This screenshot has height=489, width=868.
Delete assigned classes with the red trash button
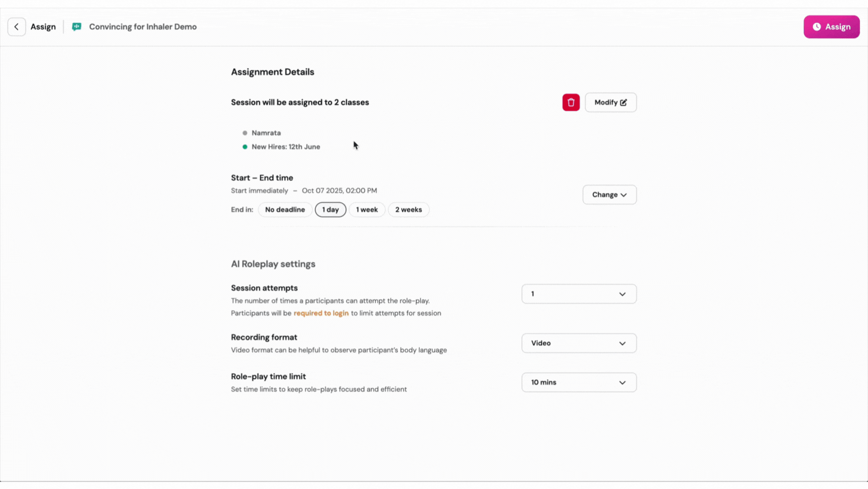point(571,102)
